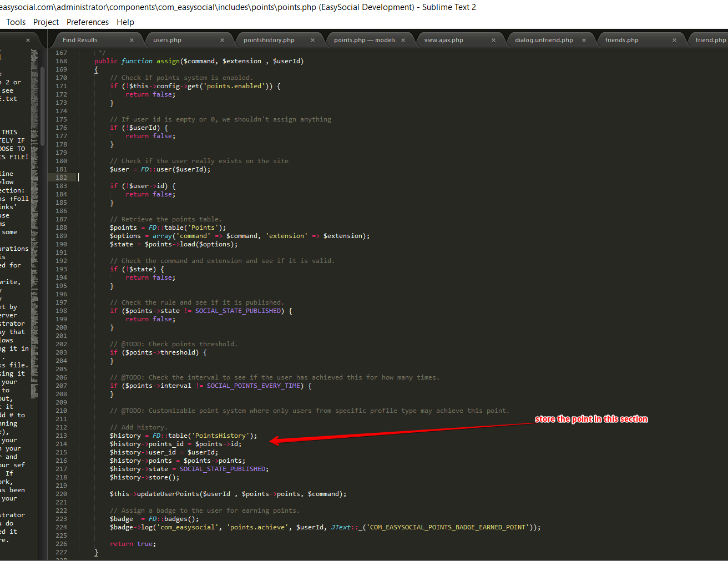Click line number 213 in the gutter
728x561 pixels.
[61, 436]
